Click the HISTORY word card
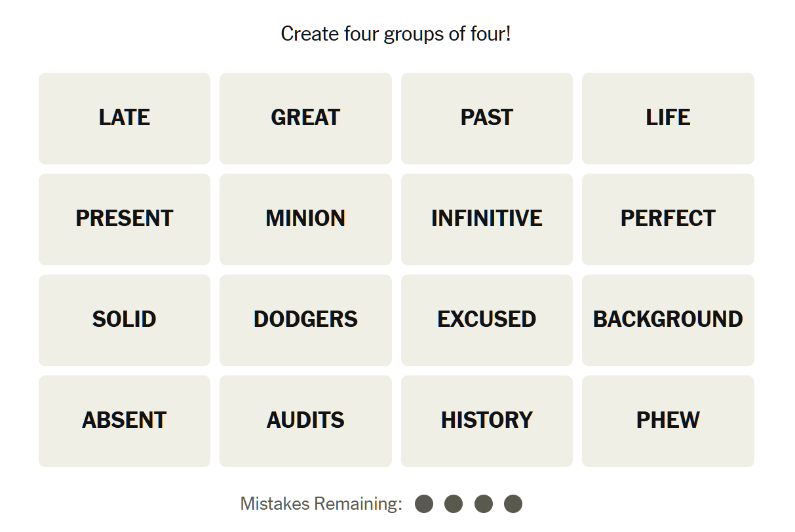Viewport: 795px width, 532px height. tap(486, 421)
